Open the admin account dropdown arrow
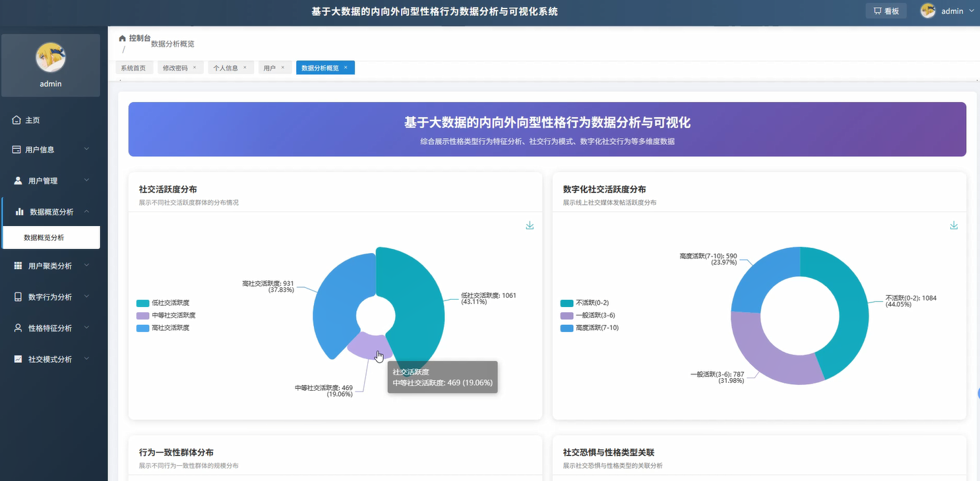Viewport: 980px width, 481px height. pyautogui.click(x=971, y=11)
